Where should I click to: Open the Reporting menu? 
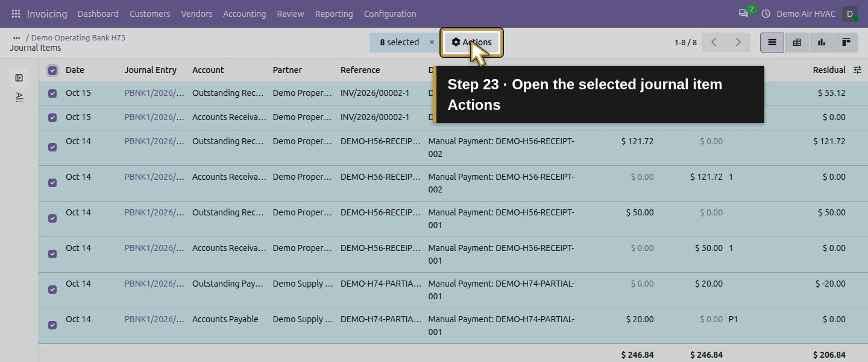point(334,13)
